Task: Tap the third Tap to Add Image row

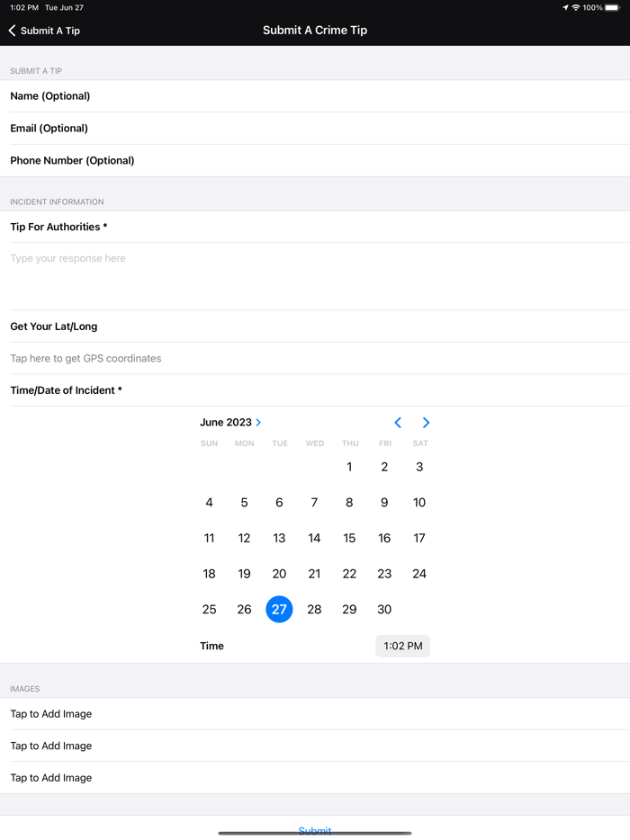Action: 315,778
